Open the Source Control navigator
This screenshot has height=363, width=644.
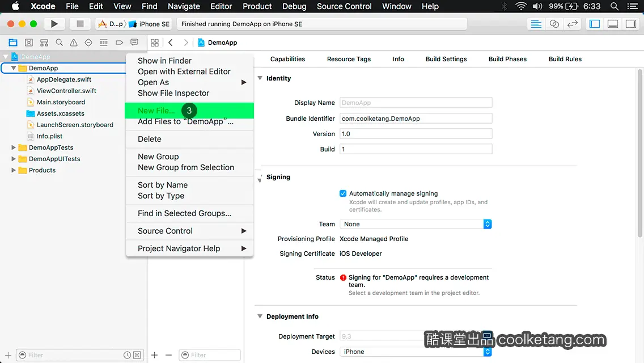point(29,43)
